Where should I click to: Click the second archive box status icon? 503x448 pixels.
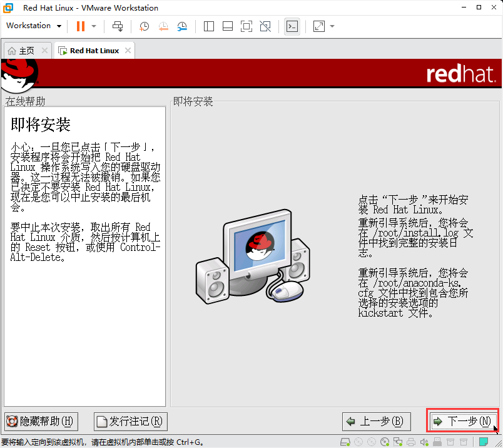[x=464, y=442]
